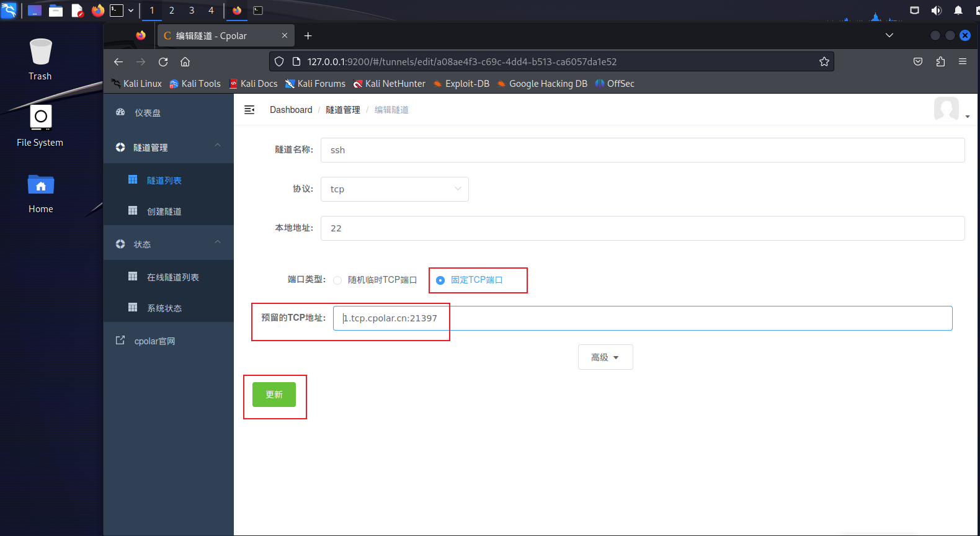Open the Home folder desktop icon
Screen dimensions: 980x536
(41, 194)
